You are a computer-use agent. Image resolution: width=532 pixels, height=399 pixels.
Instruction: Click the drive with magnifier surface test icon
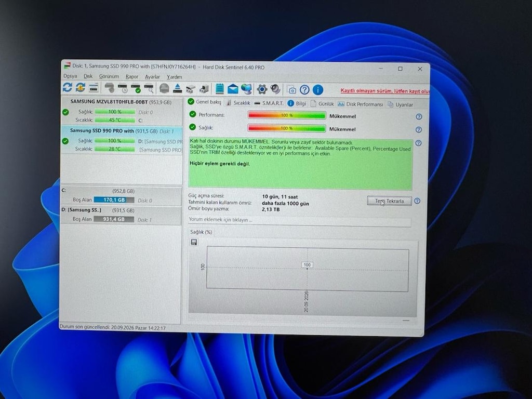click(149, 88)
